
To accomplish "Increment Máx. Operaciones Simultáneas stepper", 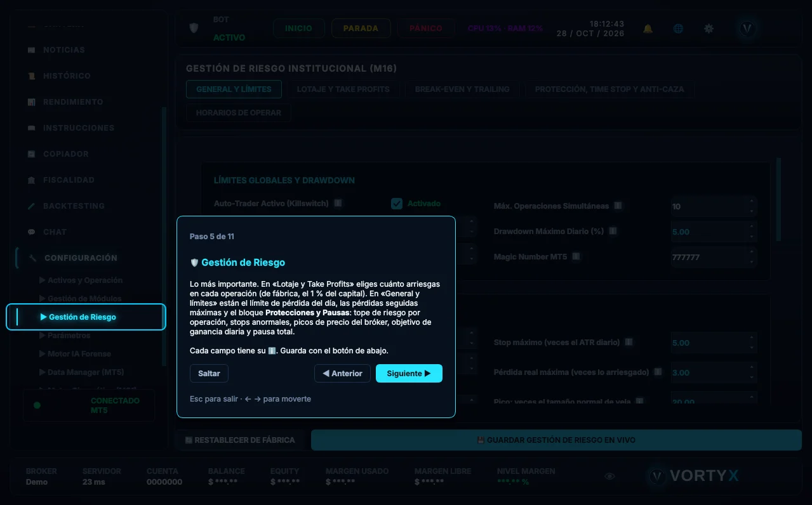I will [752, 202].
